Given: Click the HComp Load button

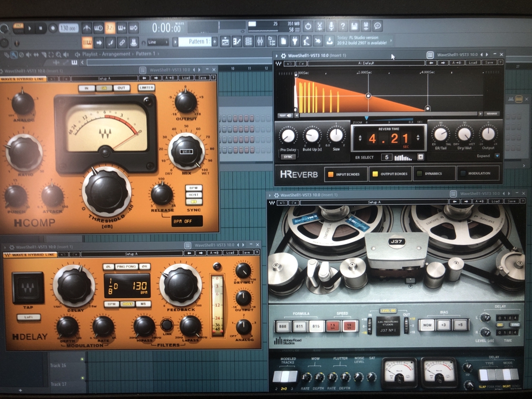Looking at the screenshot, I should (186, 78).
